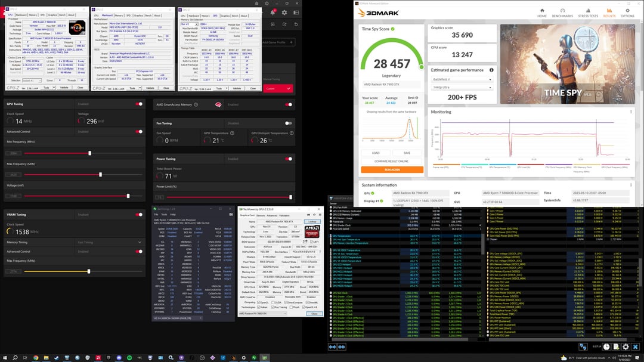Switch to Bench tab in second CPU-Z window
Viewport: 644px width, 362px height.
click(148, 16)
